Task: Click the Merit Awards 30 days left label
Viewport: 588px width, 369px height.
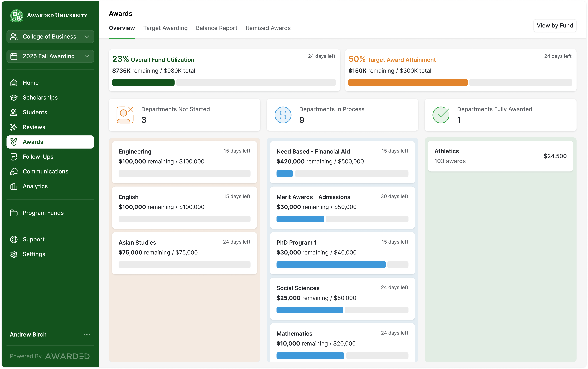Action: [394, 196]
